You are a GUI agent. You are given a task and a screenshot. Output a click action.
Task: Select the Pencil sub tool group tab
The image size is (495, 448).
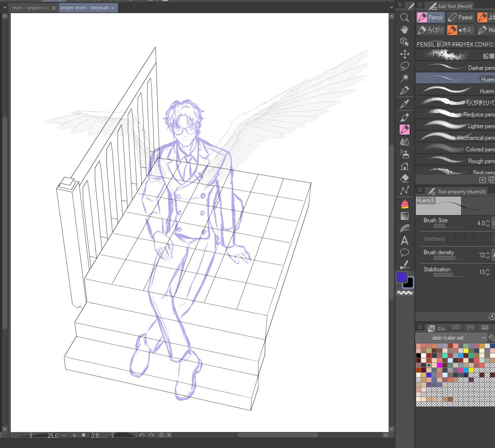point(430,17)
